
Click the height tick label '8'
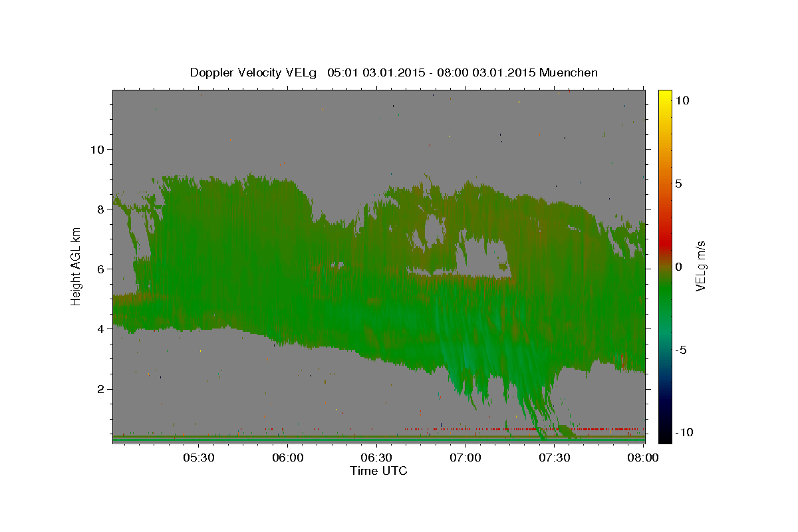click(x=100, y=209)
